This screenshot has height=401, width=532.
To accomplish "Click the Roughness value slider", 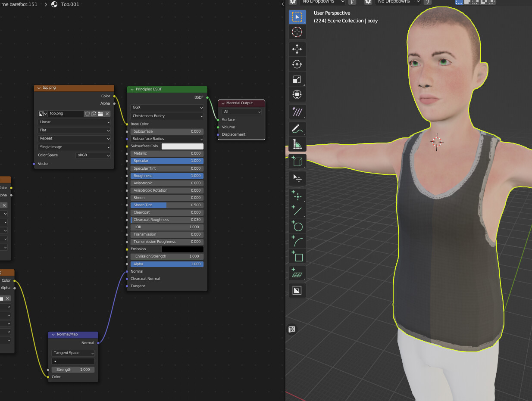I will point(167,176).
